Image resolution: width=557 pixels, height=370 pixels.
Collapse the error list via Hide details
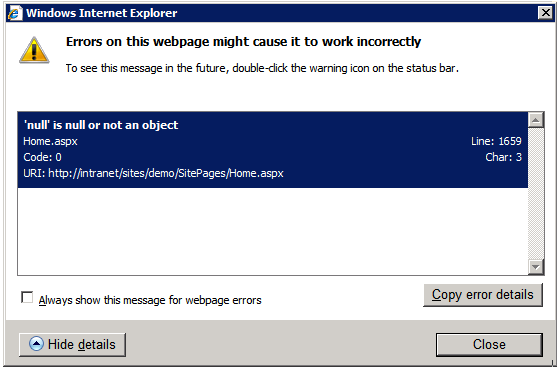pos(72,344)
